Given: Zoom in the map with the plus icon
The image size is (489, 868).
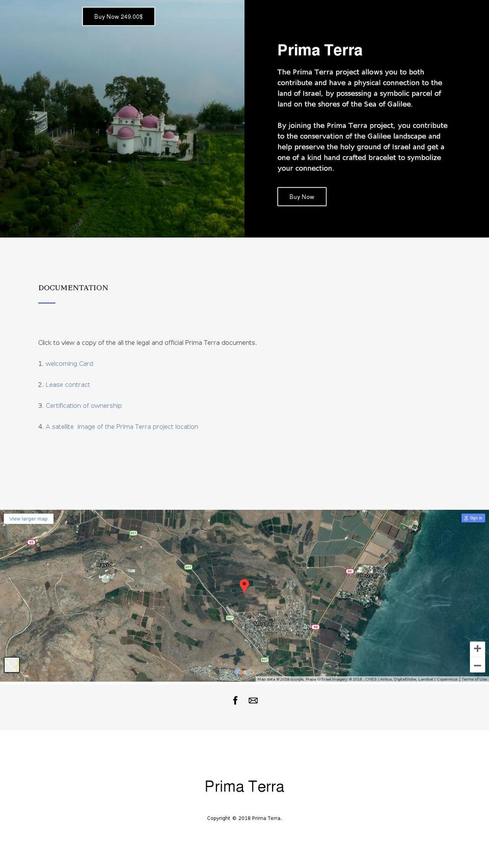Looking at the screenshot, I should coord(477,649).
